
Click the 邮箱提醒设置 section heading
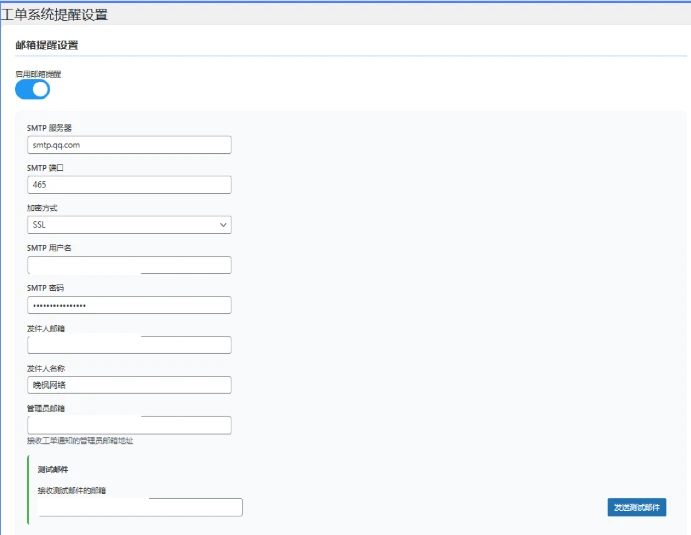point(47,46)
